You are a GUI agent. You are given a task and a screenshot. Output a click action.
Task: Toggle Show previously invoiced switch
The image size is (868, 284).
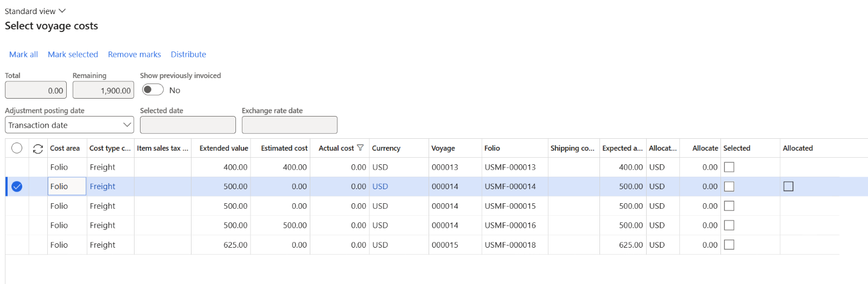tap(152, 90)
